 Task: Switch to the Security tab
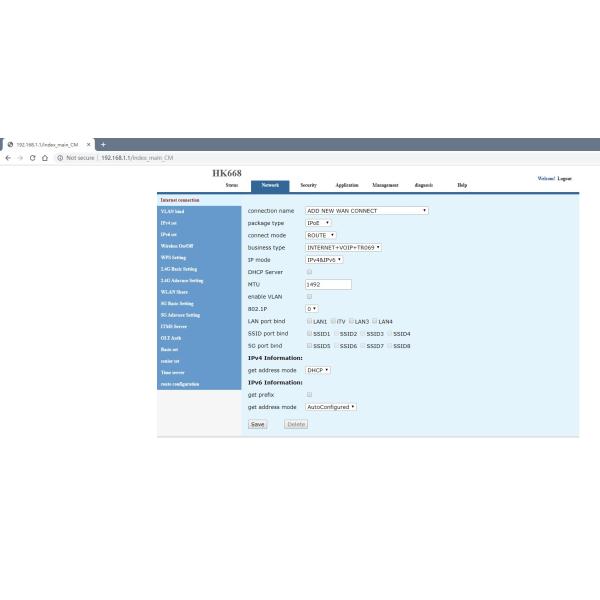(308, 185)
